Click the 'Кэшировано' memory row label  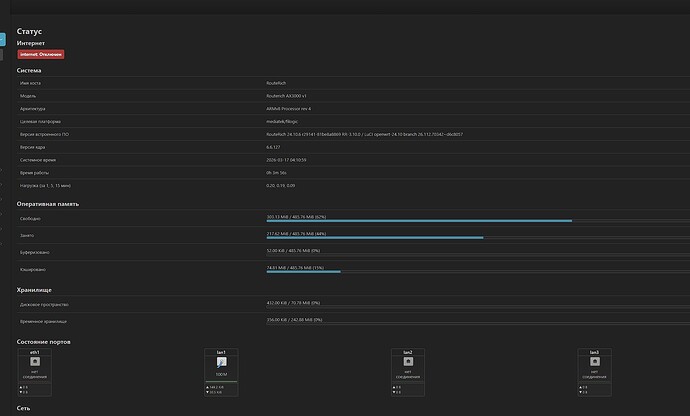(x=33, y=269)
